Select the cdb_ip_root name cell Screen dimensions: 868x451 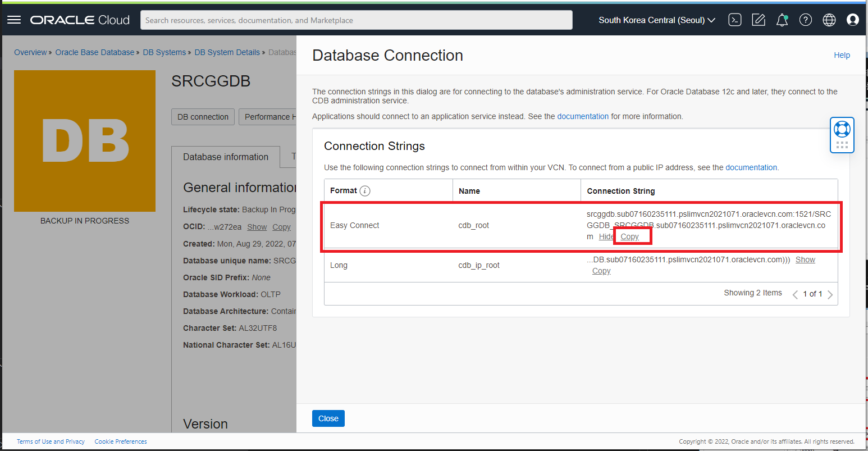tap(479, 265)
